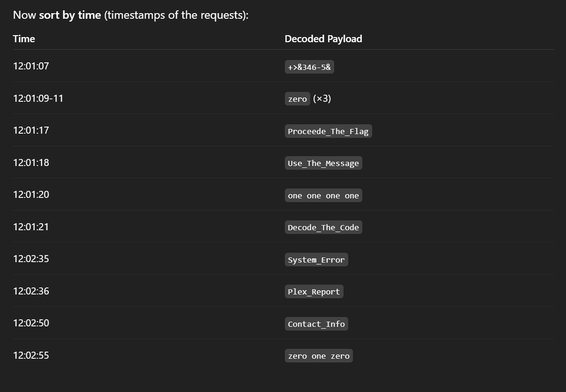Click the Decoded Payload column header
This screenshot has height=392, width=566.
pyautogui.click(x=323, y=39)
